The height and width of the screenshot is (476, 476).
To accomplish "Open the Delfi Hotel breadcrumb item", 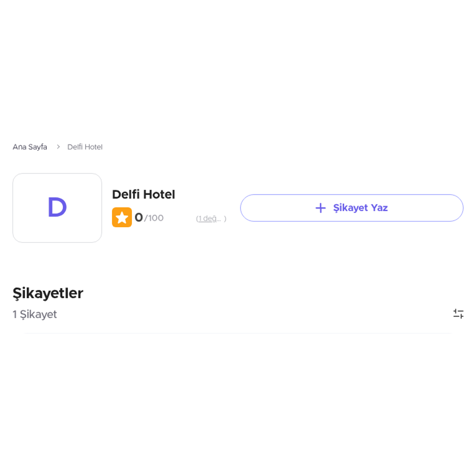I will pyautogui.click(x=85, y=147).
